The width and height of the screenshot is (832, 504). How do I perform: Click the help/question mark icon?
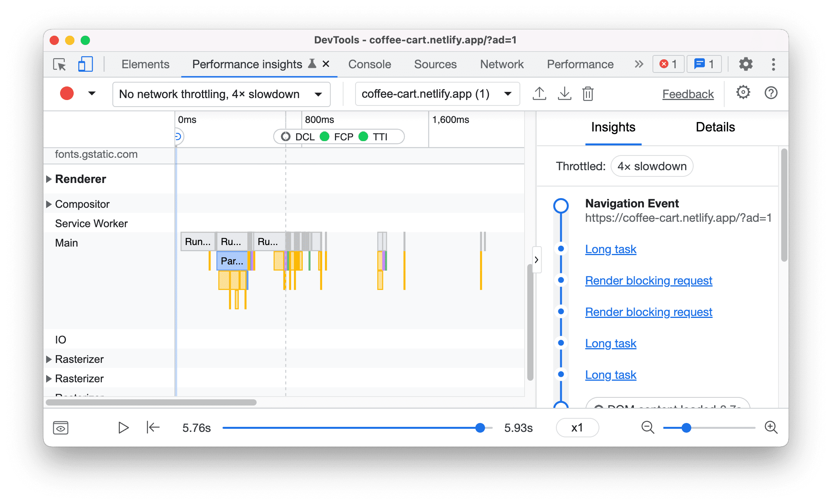pos(771,93)
